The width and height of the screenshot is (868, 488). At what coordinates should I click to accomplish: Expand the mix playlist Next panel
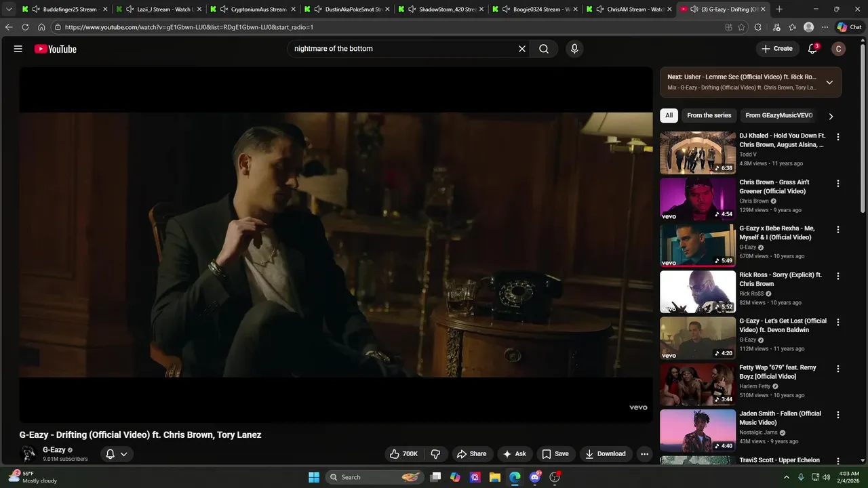[829, 82]
